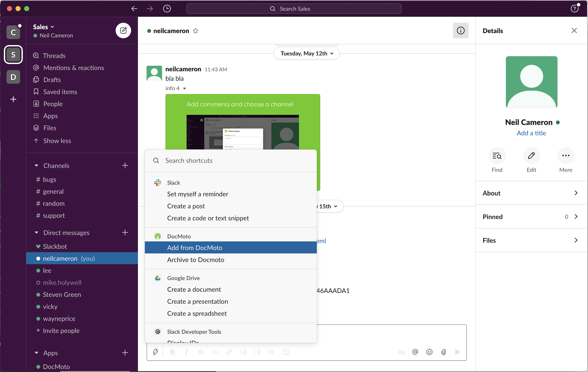The width and height of the screenshot is (588, 372).
Task: Expand the Files section in Details
Action: [531, 240]
